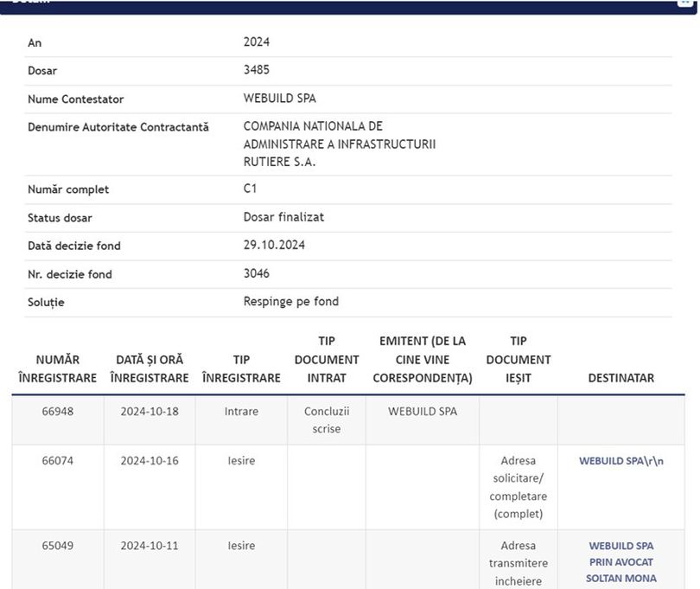This screenshot has height=589, width=700.
Task: Click the Concluzii scrise document cell
Action: (x=327, y=419)
